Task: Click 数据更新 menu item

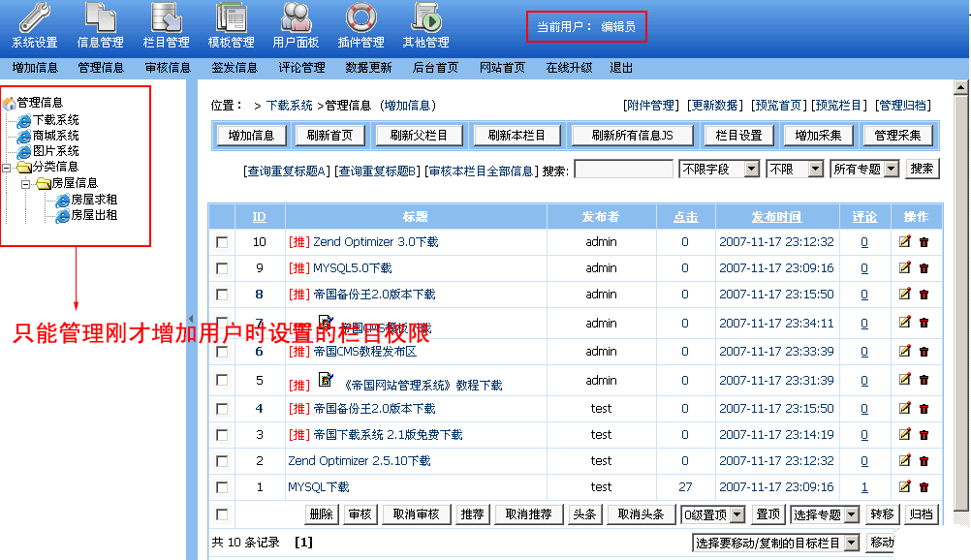Action: click(368, 68)
